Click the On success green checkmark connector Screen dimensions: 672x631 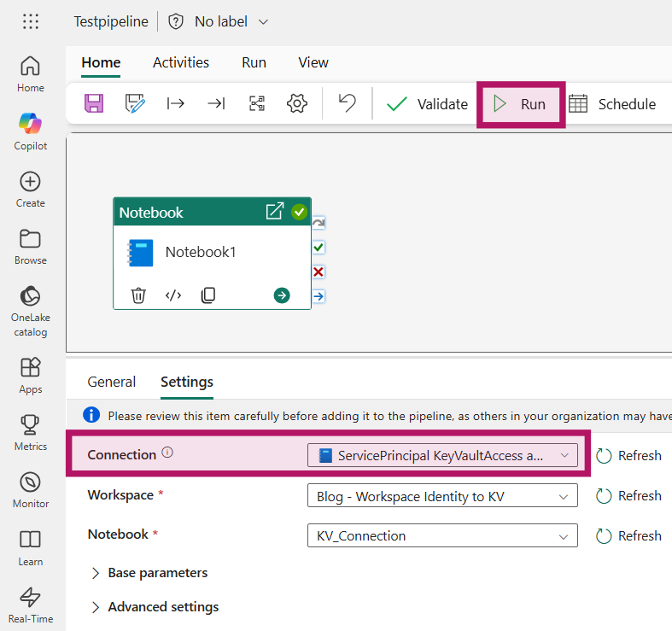point(318,248)
